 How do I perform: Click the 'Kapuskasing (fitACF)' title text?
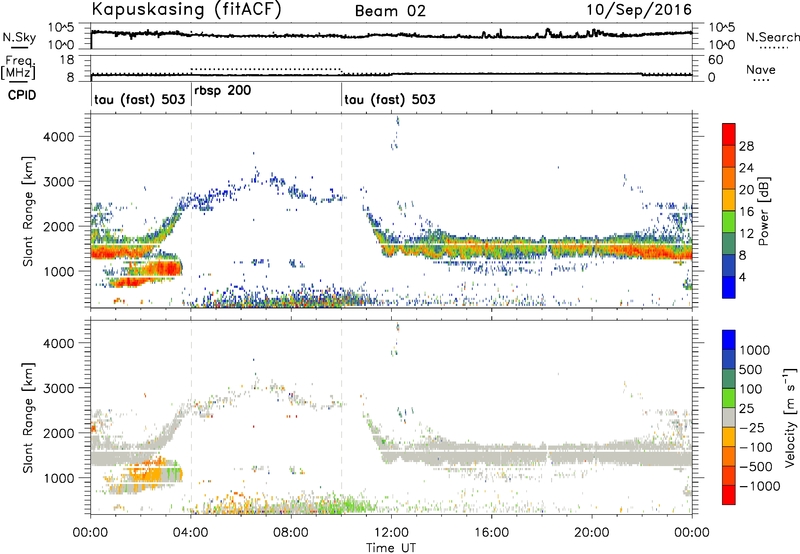(x=186, y=10)
